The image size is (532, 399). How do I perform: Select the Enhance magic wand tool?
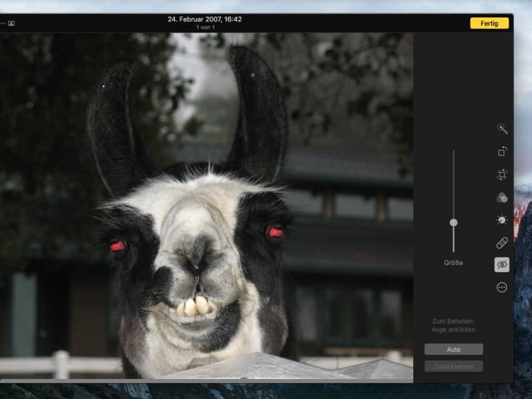(x=502, y=128)
